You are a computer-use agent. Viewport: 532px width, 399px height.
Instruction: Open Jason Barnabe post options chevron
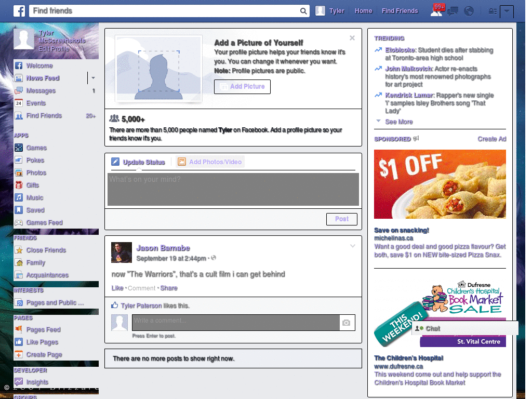pyautogui.click(x=353, y=246)
